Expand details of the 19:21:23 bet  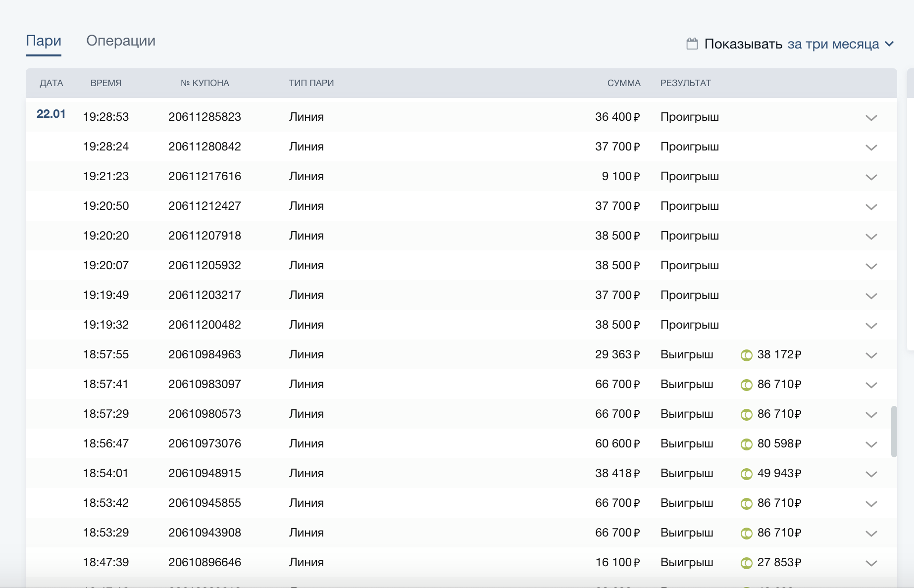(x=871, y=177)
